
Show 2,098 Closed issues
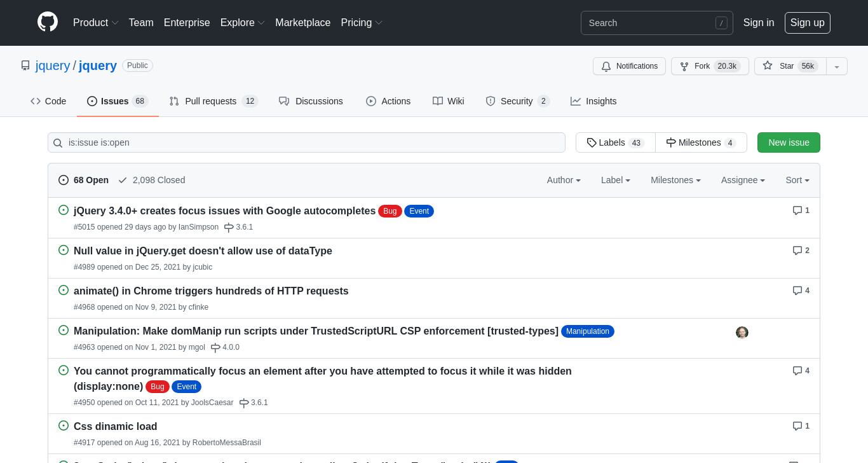point(151,180)
